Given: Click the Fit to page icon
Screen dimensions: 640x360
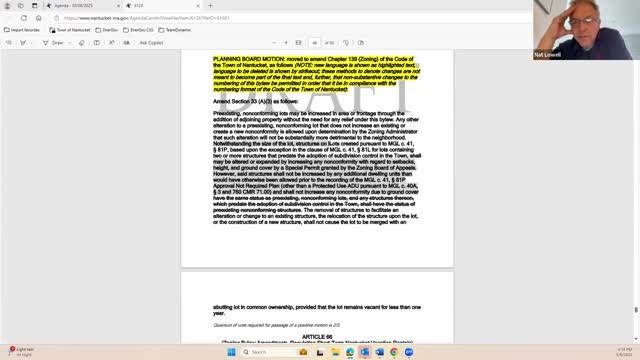Looking at the screenshot, I should point(299,43).
